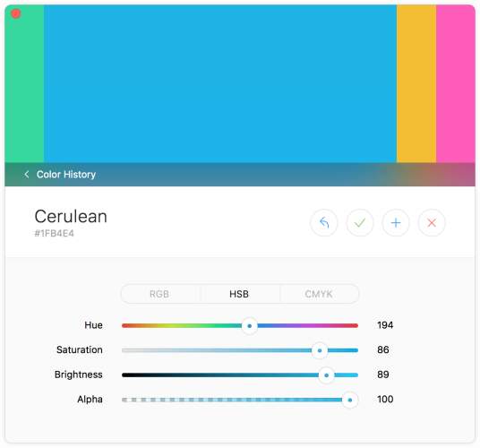The height and width of the screenshot is (448, 480).
Task: Click the Brightness value 89
Action: (383, 375)
